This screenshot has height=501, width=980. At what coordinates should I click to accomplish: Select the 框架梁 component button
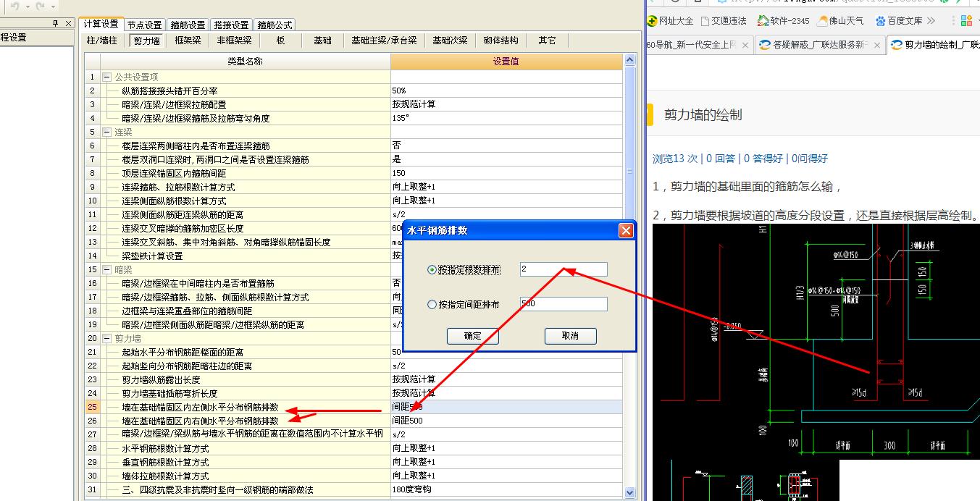[188, 41]
